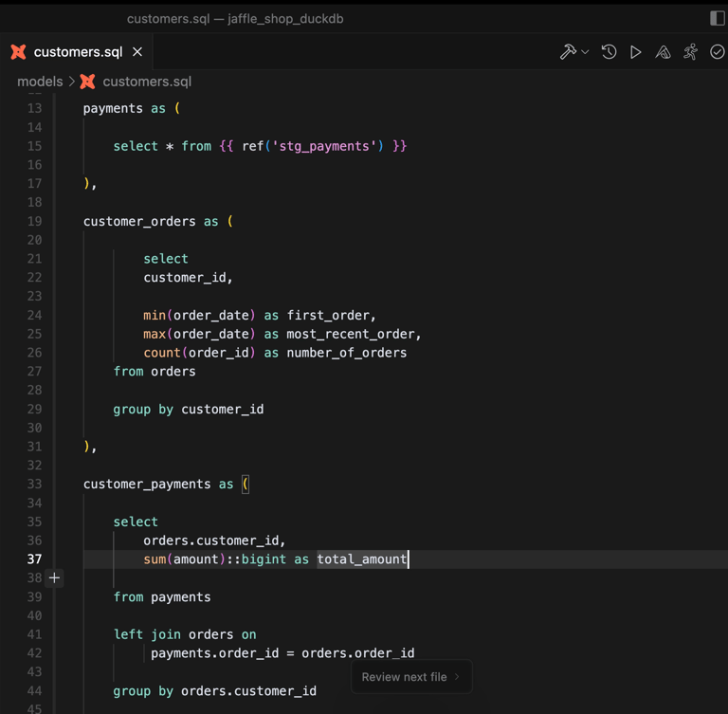Click the min function on line 24
Viewport: 728px width, 714px height.
click(x=155, y=315)
